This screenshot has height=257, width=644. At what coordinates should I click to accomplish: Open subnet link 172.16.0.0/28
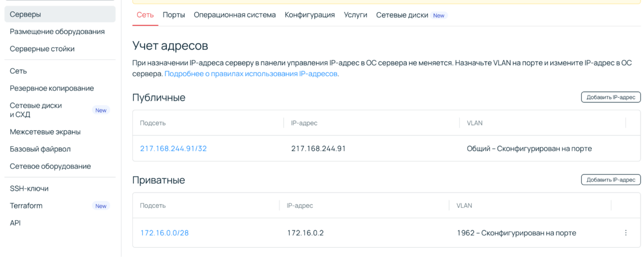164,232
